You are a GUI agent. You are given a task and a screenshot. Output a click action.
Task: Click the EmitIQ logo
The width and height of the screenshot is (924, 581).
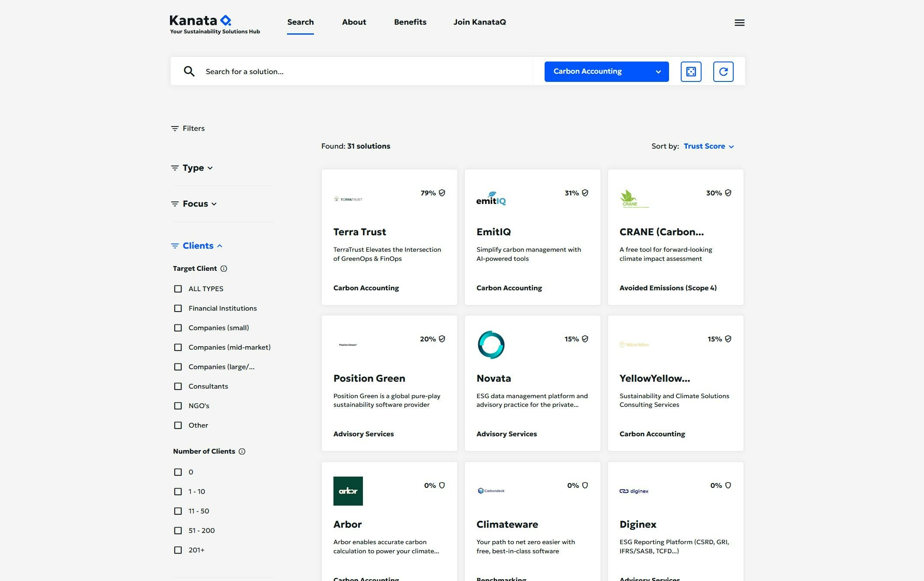point(491,198)
